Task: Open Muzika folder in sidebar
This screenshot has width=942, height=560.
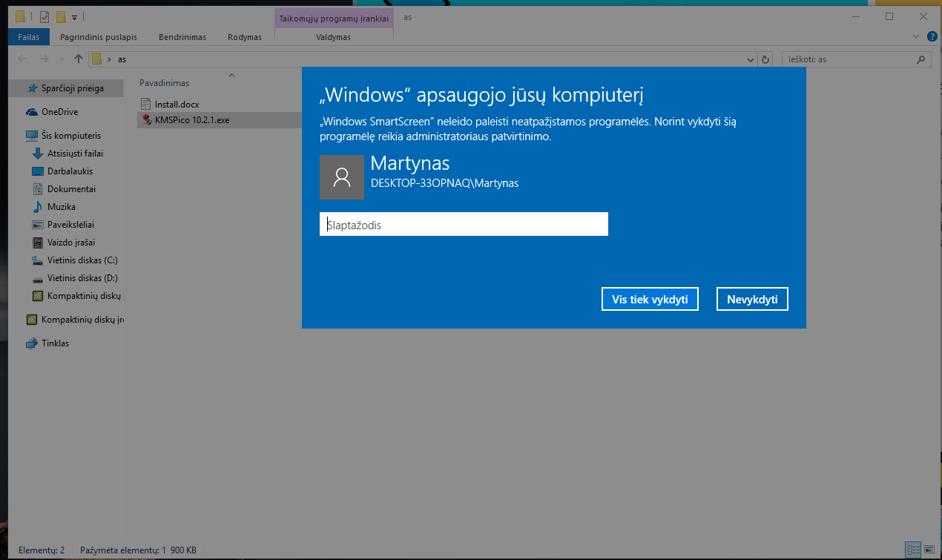Action: coord(62,207)
